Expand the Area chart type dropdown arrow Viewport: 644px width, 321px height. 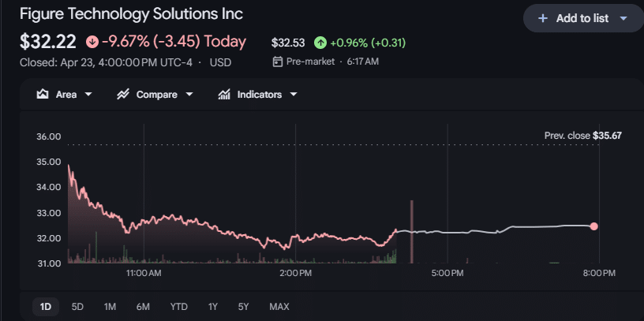[88, 95]
